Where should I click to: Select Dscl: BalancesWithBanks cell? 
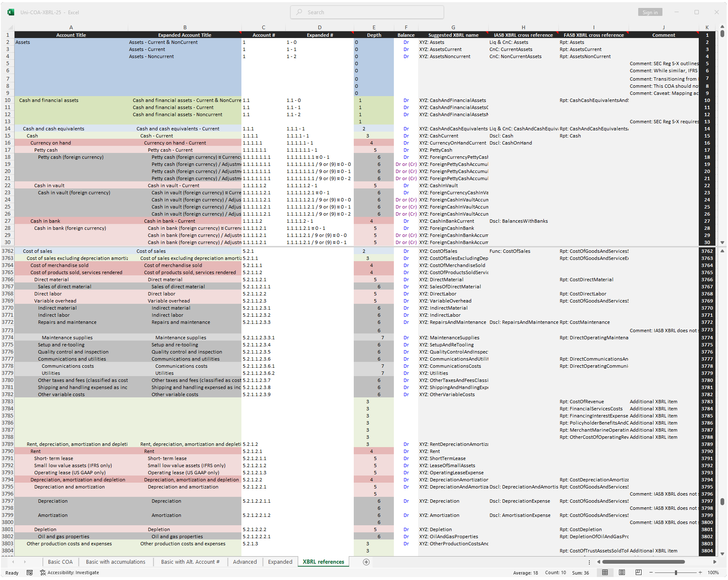click(523, 221)
